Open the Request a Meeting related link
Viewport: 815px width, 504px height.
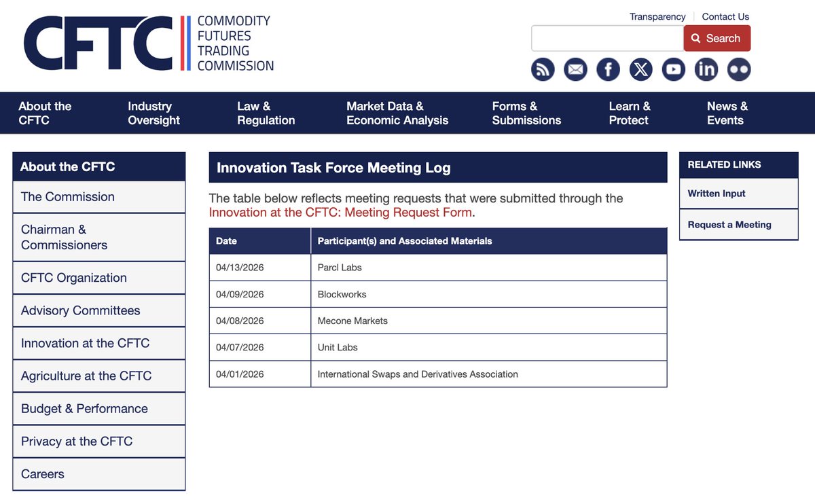(x=739, y=225)
